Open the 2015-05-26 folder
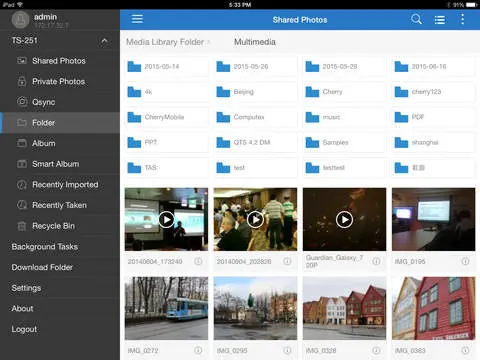 pos(255,67)
